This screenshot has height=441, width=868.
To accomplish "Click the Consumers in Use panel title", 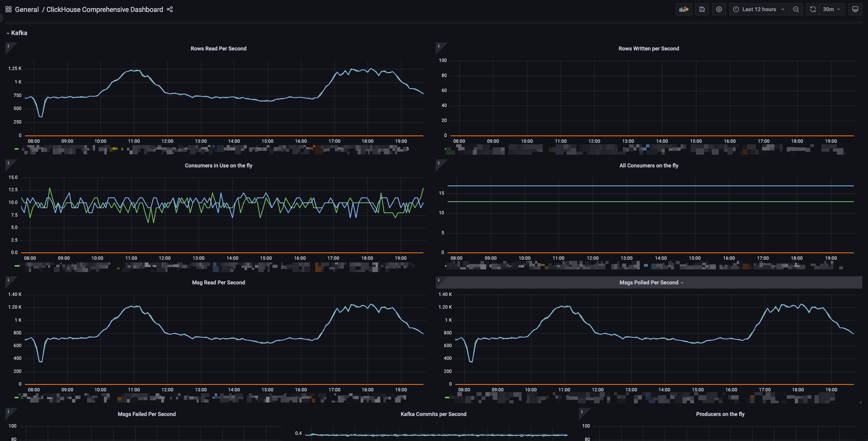I will (218, 165).
